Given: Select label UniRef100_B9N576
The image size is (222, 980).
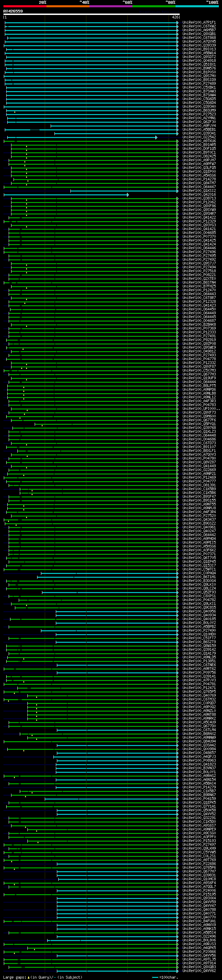Looking at the screenshot, I should point(199,68).
